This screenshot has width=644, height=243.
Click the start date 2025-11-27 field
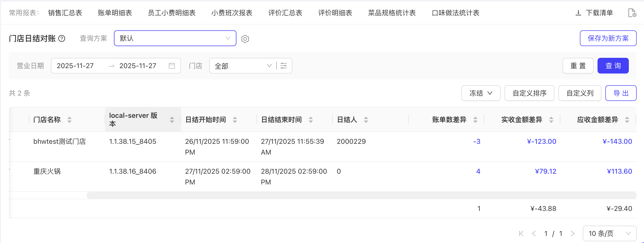pyautogui.click(x=75, y=66)
